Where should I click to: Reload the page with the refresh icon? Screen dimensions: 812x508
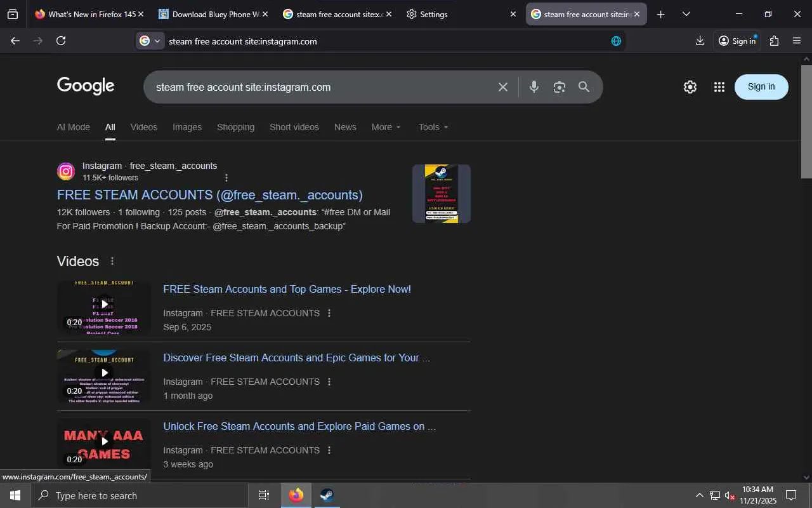click(x=61, y=41)
